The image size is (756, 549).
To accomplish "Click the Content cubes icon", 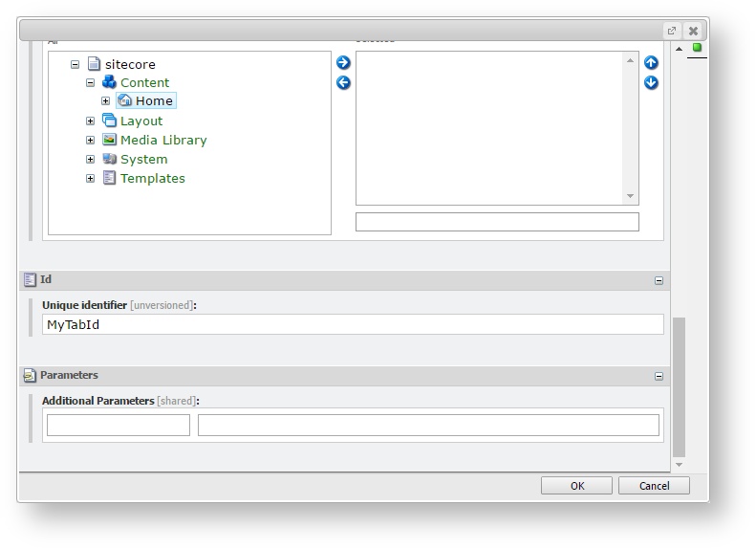I will (x=109, y=82).
